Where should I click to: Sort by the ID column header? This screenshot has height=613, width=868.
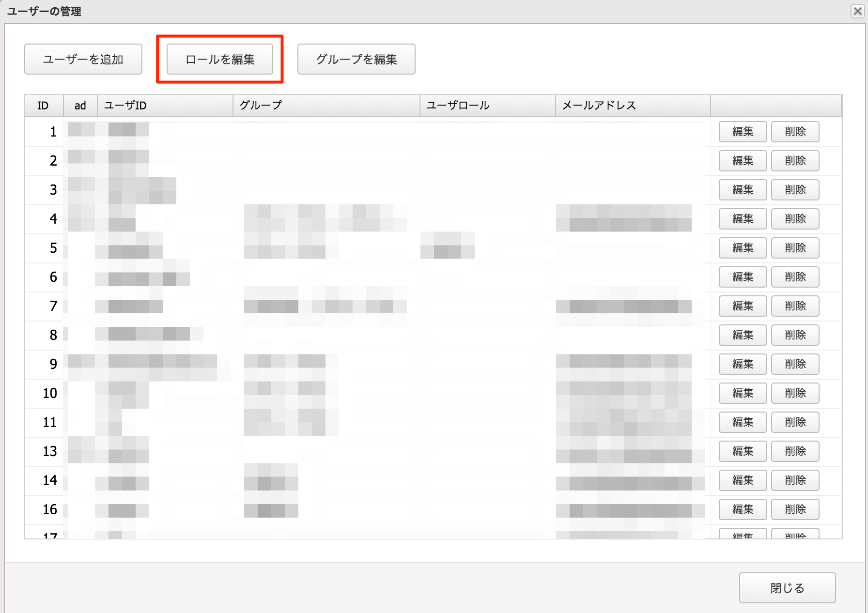(44, 106)
